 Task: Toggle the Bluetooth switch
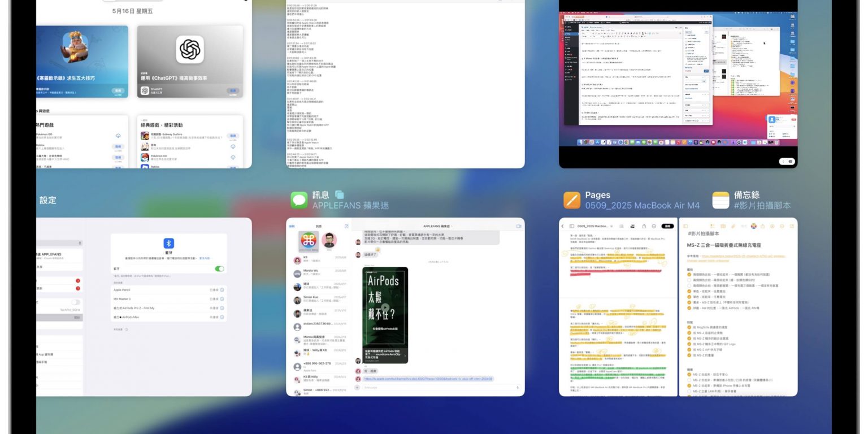pyautogui.click(x=220, y=268)
